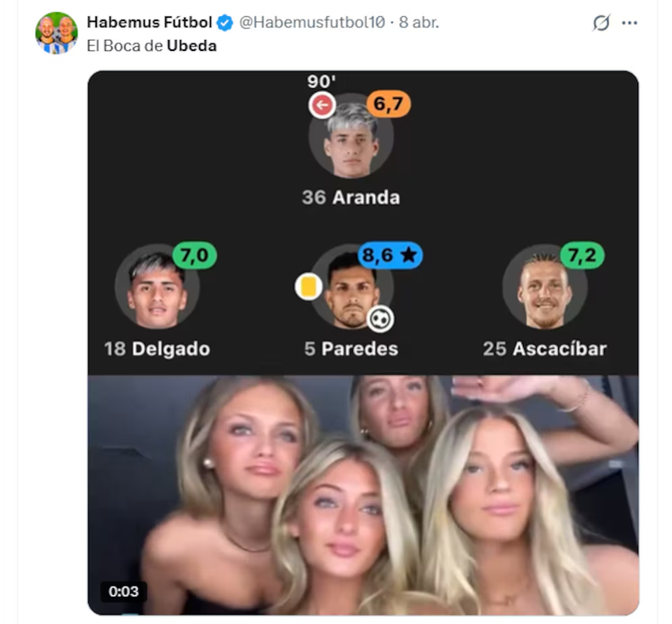672x624 pixels.
Task: Select Delgado's player photo
Action: 157,290
